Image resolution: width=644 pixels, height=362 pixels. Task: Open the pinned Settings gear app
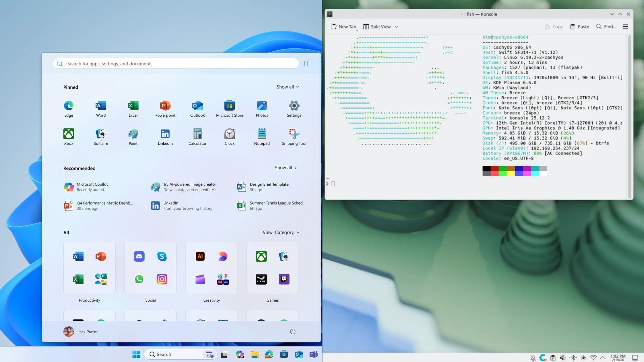click(294, 109)
